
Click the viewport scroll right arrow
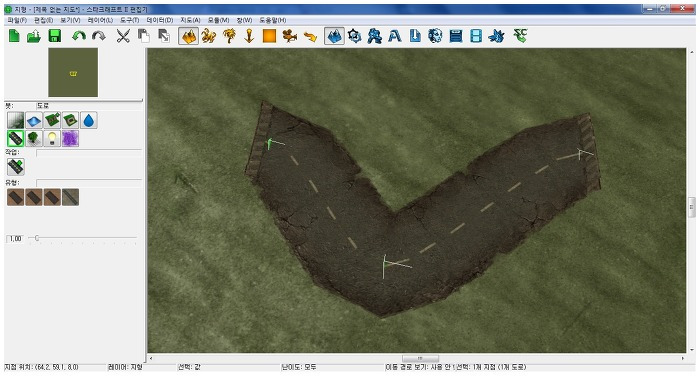[683, 359]
